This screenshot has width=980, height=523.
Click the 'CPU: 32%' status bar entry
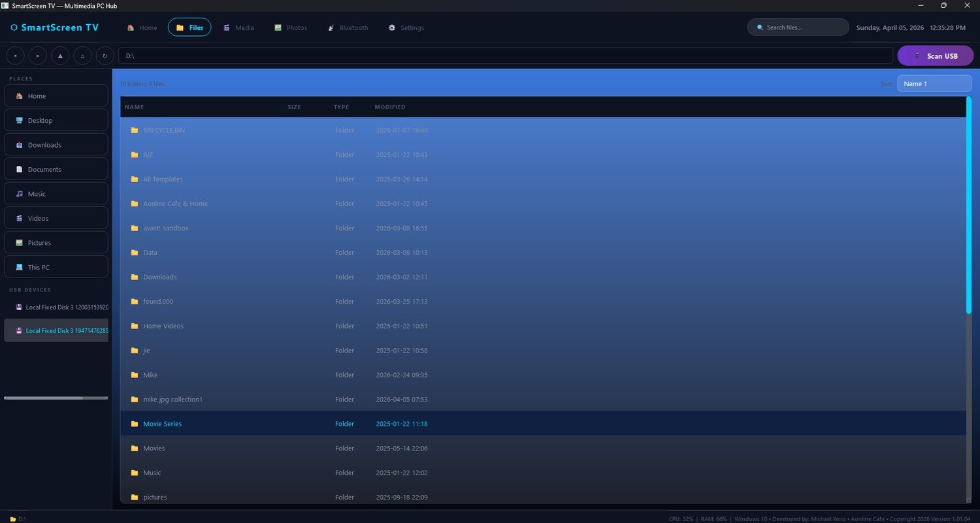point(681,518)
